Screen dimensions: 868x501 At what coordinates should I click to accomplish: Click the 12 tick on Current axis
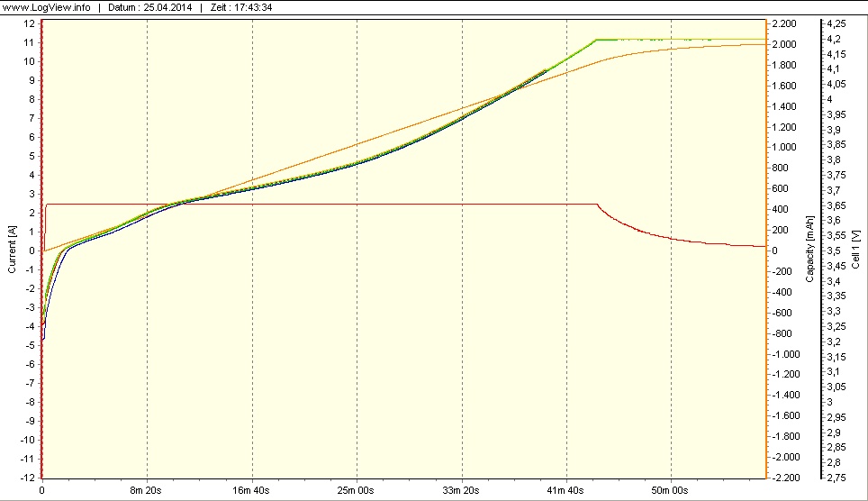pos(30,23)
